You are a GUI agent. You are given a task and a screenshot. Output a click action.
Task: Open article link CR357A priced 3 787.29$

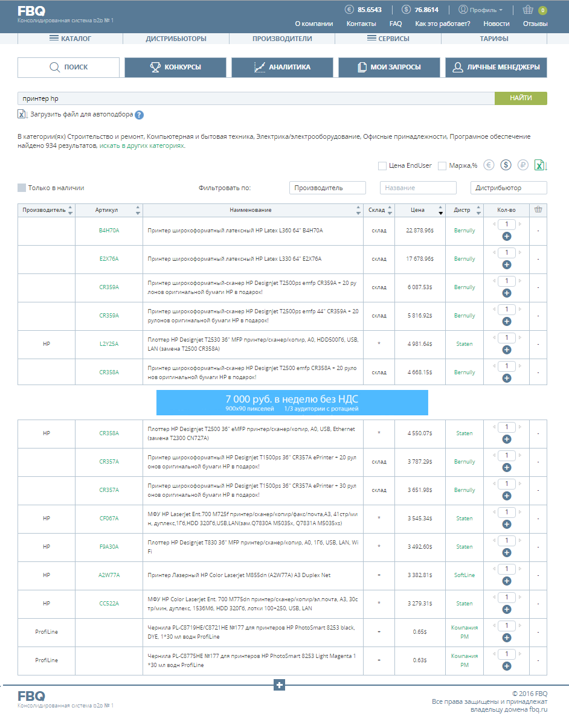(x=109, y=462)
